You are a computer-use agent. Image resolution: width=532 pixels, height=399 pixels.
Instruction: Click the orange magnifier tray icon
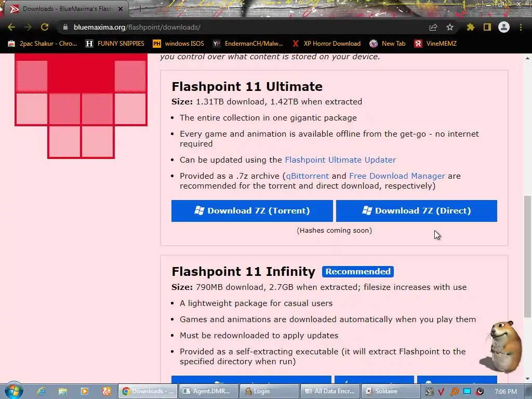[x=454, y=392]
